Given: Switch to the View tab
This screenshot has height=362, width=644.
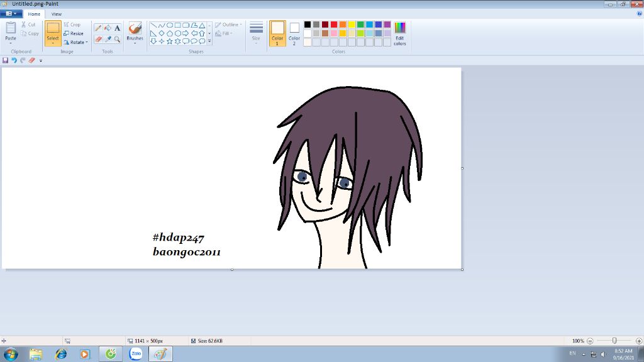Looking at the screenshot, I should (56, 14).
